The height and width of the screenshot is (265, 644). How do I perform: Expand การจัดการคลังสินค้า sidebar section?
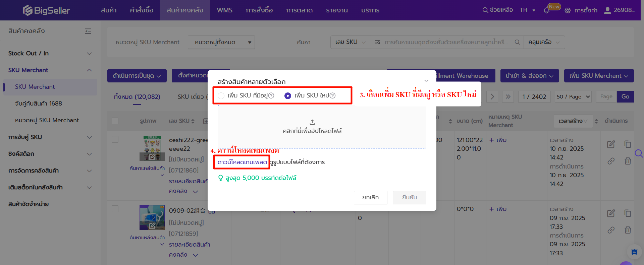[89, 171]
